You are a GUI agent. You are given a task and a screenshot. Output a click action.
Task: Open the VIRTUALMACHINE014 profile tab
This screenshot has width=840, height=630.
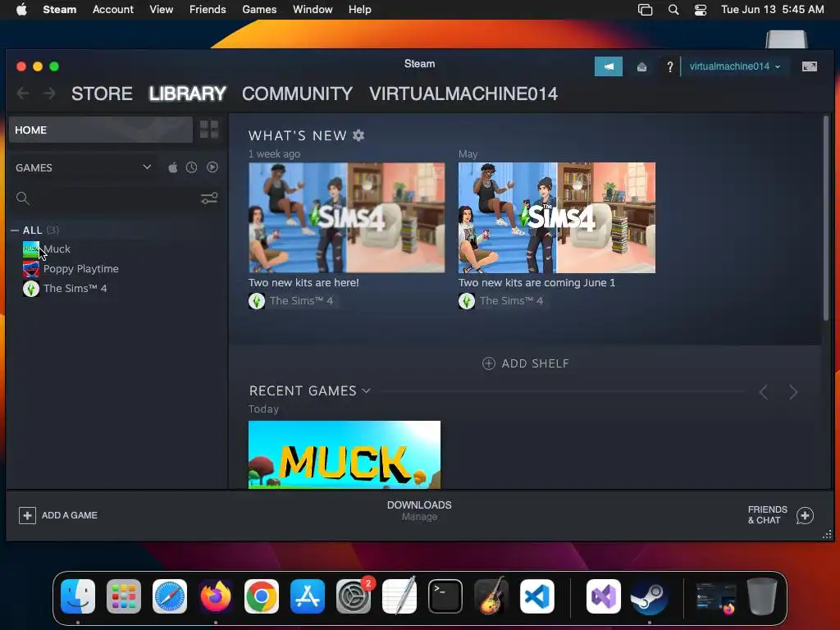click(463, 94)
